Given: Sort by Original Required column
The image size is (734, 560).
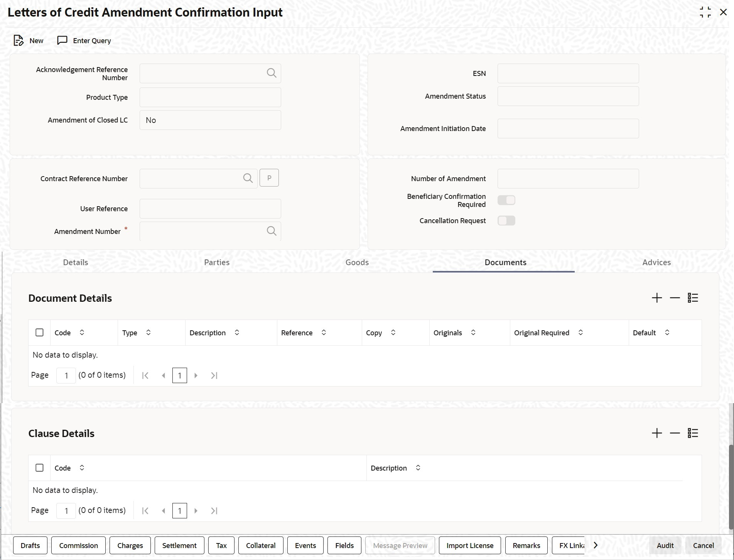Looking at the screenshot, I should (x=580, y=332).
